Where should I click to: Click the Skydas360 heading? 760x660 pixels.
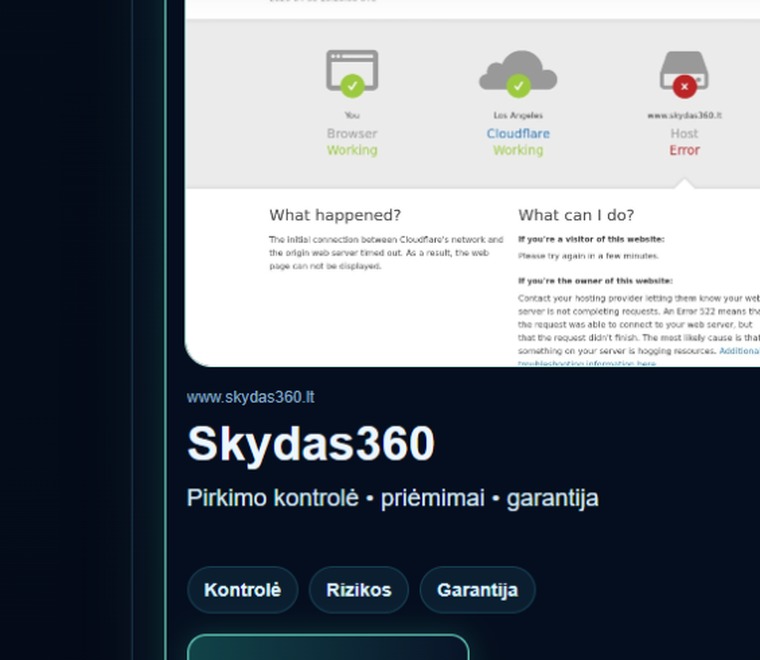[311, 443]
